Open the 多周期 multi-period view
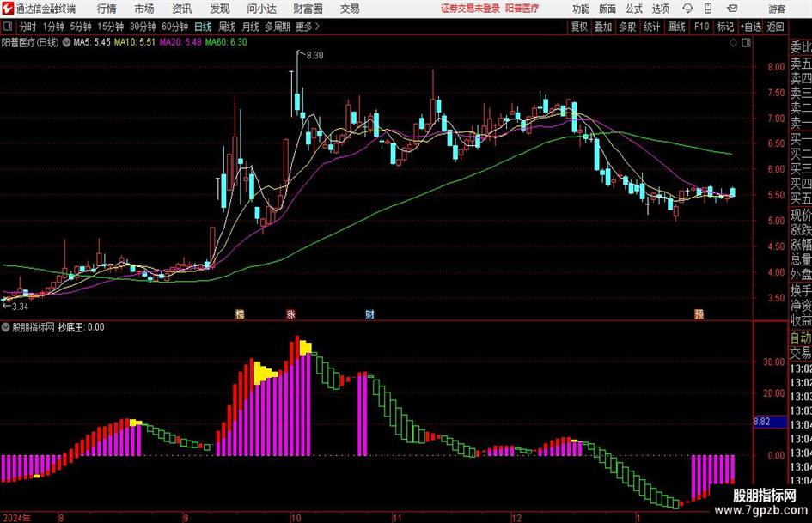The height and width of the screenshot is (523, 812). click(278, 27)
